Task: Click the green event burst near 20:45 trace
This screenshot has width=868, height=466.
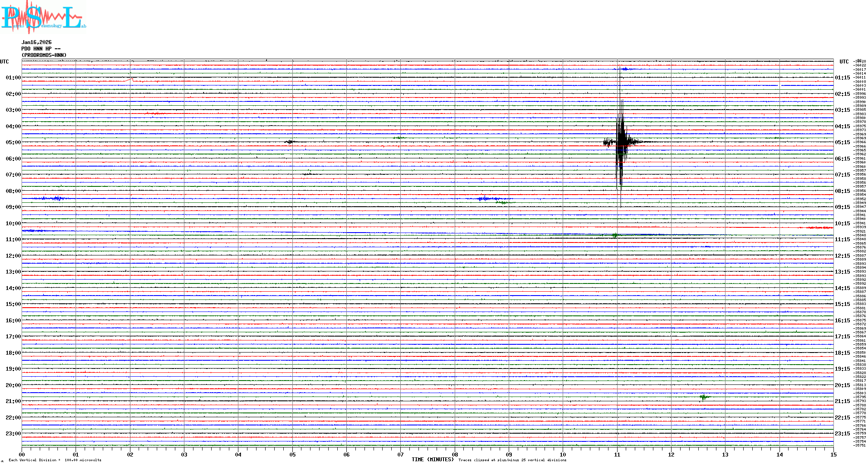Action: pos(704,397)
